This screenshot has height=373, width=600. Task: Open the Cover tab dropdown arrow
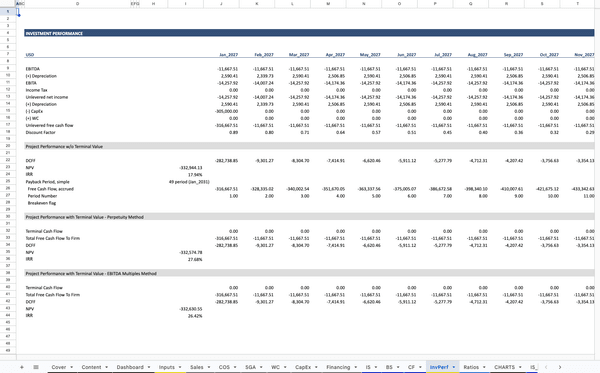click(x=72, y=367)
